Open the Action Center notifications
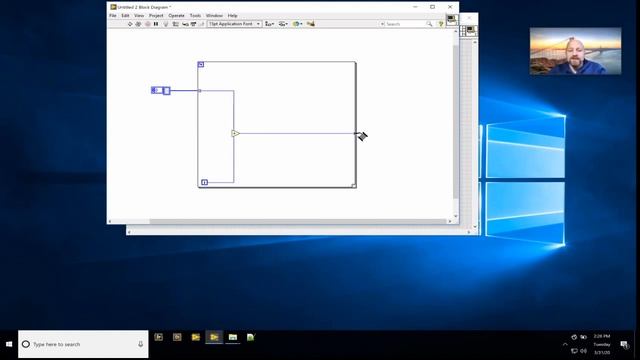The image size is (640, 360). 624,345
